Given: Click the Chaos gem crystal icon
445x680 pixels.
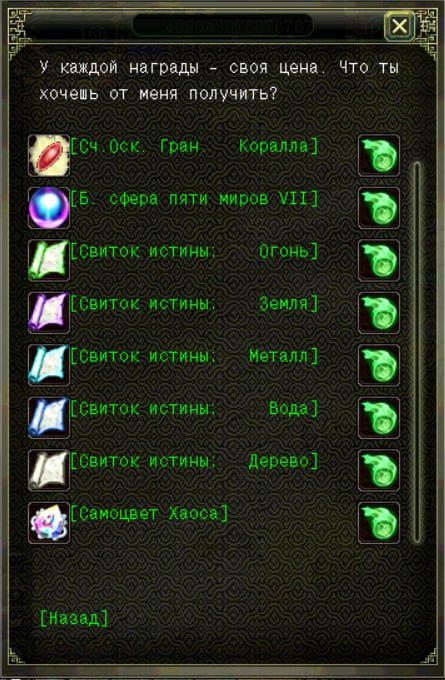Looking at the screenshot, I should point(49,523).
